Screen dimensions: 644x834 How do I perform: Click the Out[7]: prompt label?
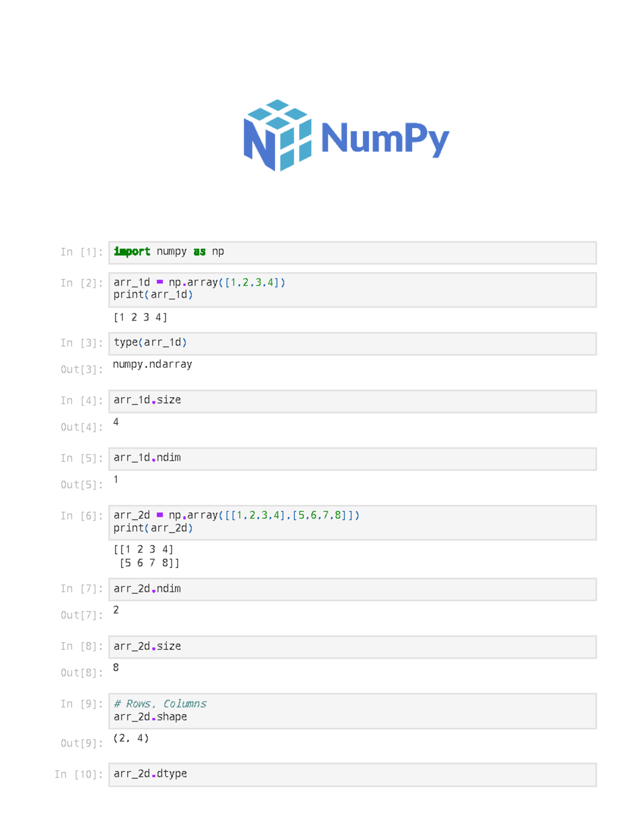coord(82,615)
